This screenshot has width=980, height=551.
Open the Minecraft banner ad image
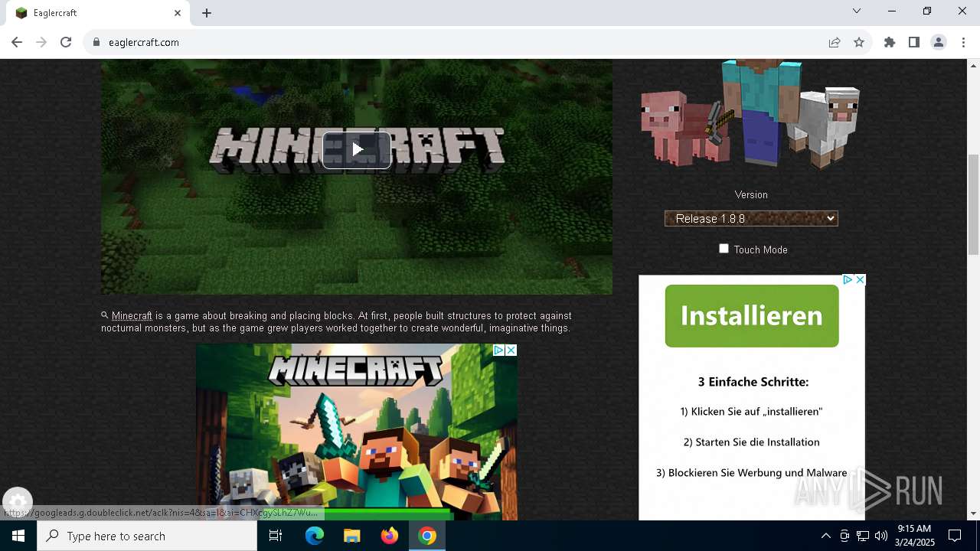pos(357,432)
